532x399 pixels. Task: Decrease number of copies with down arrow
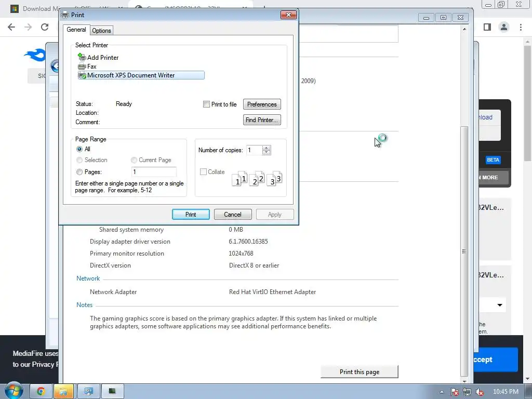point(267,152)
